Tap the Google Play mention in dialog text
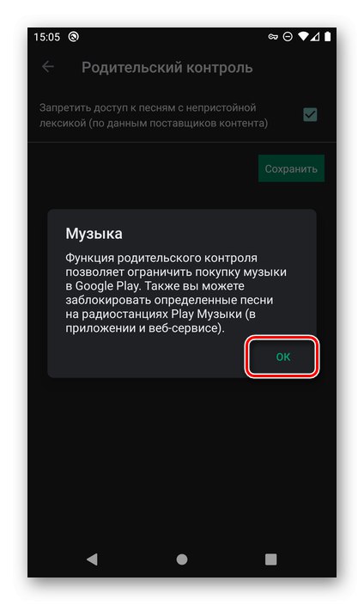Image resolution: width=364 pixels, height=605 pixels. pos(106,286)
